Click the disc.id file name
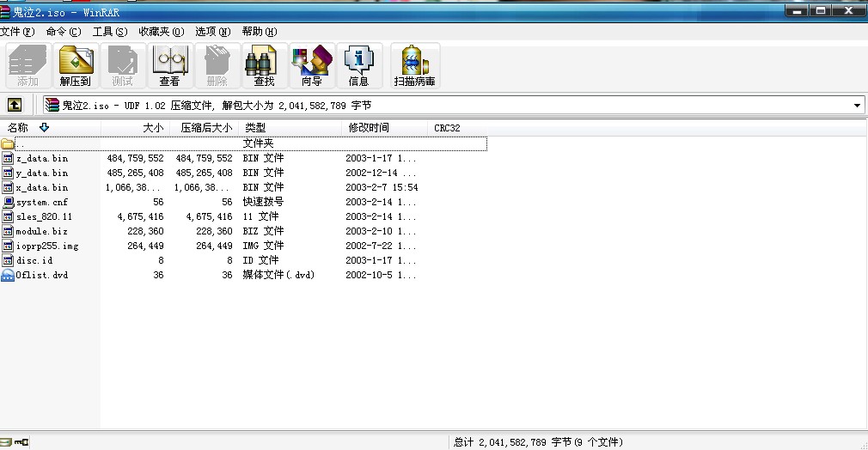This screenshot has height=450, width=868. coord(34,260)
